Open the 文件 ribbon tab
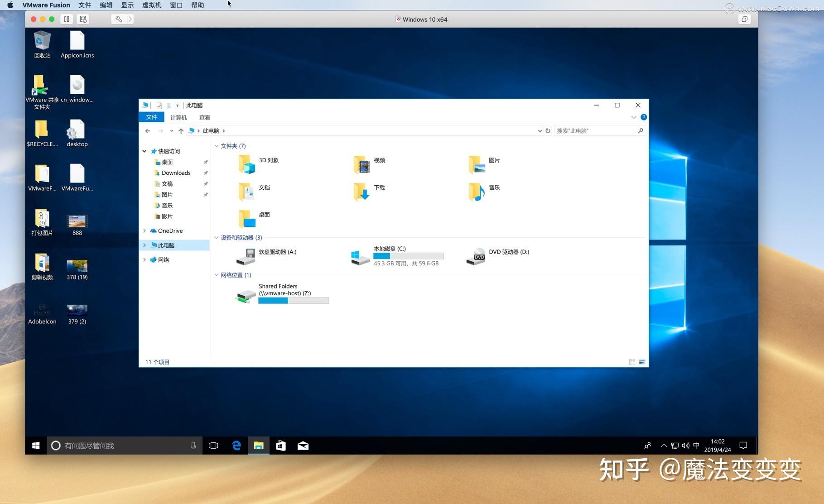Screen dimensions: 824x504 151,117
